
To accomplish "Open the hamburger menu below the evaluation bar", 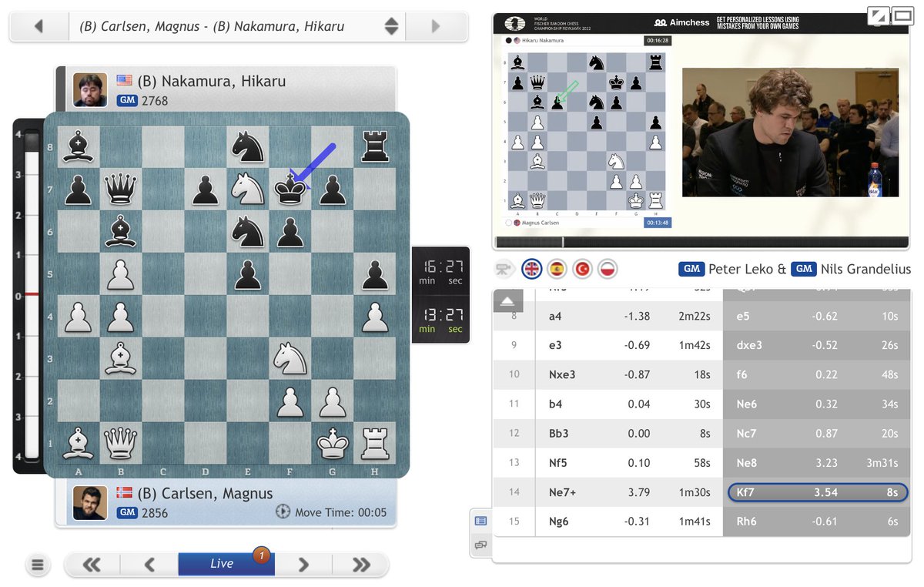I will point(38,565).
